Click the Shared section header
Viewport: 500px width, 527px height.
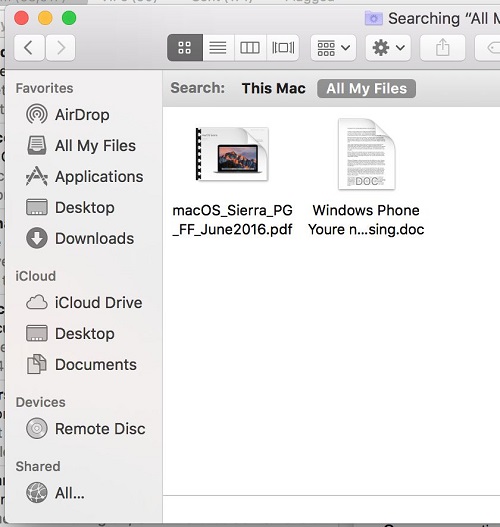[38, 467]
